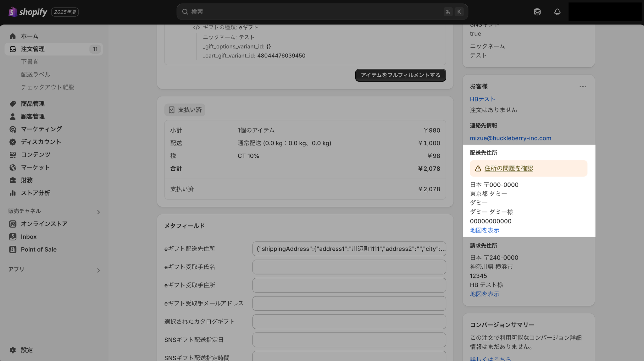Click the 設定 gear icon

pyautogui.click(x=13, y=350)
